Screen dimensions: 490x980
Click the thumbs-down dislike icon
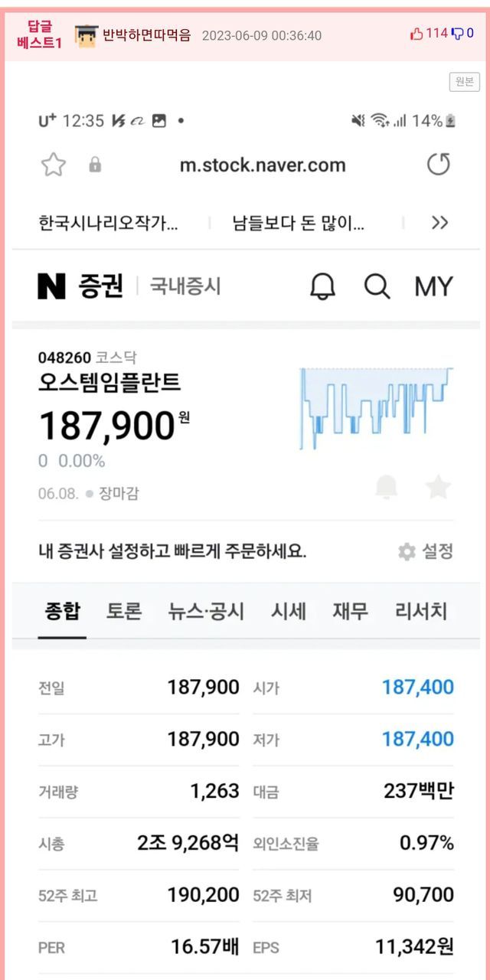[457, 34]
